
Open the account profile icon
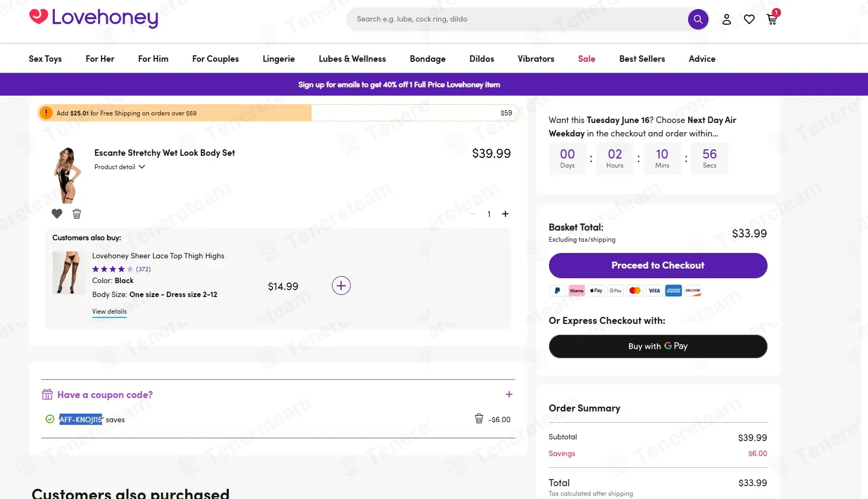[727, 19]
